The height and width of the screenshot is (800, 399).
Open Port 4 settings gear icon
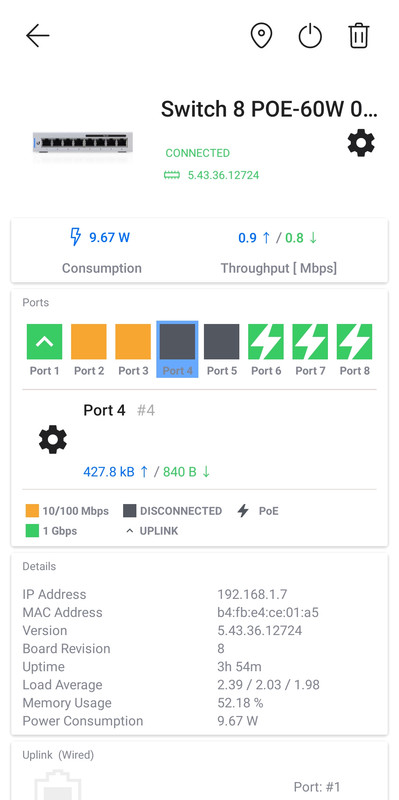53,439
